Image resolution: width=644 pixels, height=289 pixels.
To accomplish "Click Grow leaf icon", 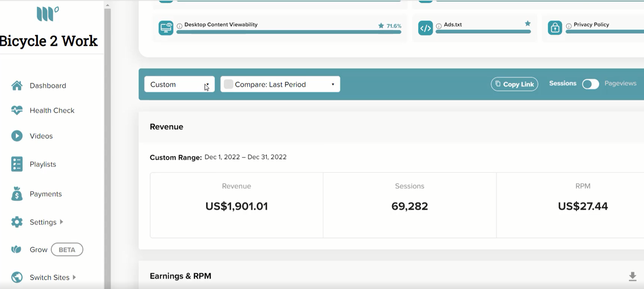I will tap(16, 250).
